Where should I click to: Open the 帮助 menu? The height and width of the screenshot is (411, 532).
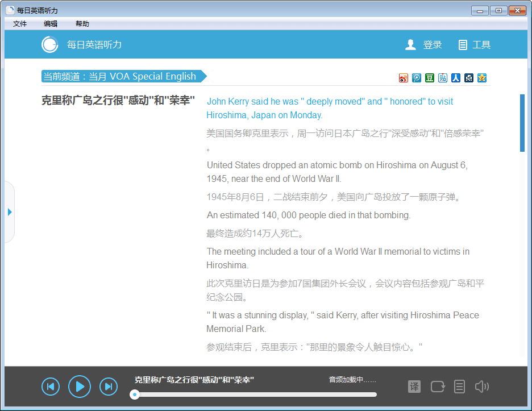coord(82,24)
